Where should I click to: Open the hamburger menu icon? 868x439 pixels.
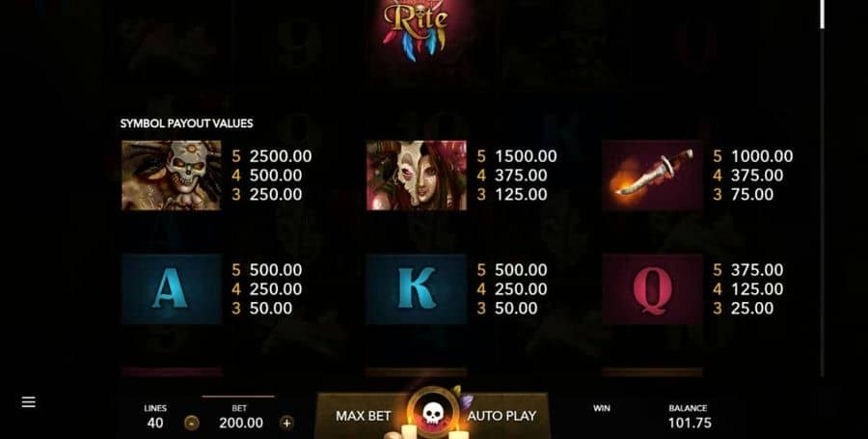[28, 402]
